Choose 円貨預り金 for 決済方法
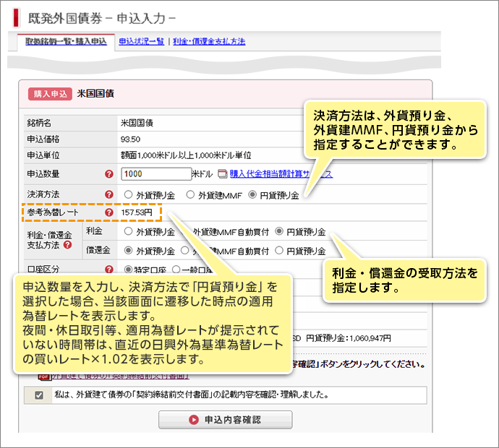The height and width of the screenshot is (448, 499). (x=252, y=194)
